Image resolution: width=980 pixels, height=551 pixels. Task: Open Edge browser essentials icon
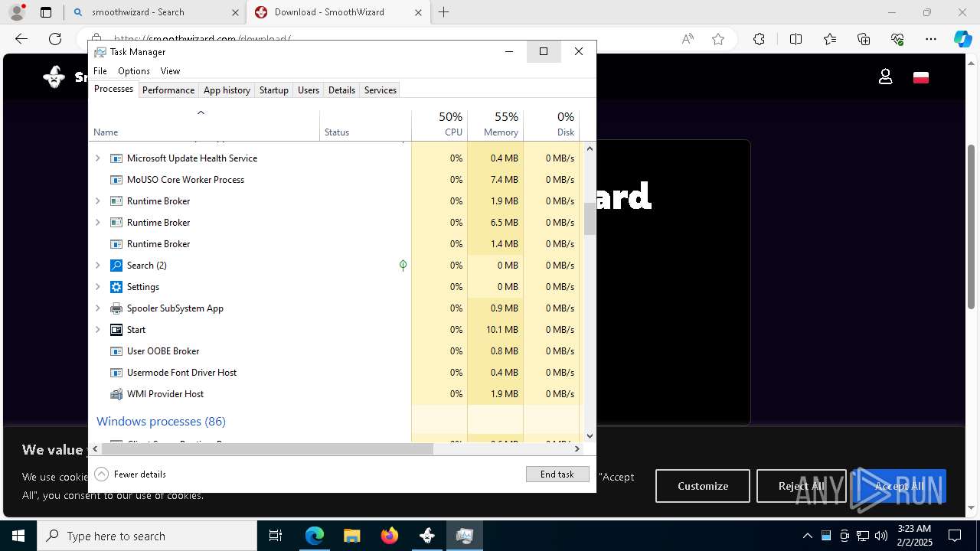(897, 39)
